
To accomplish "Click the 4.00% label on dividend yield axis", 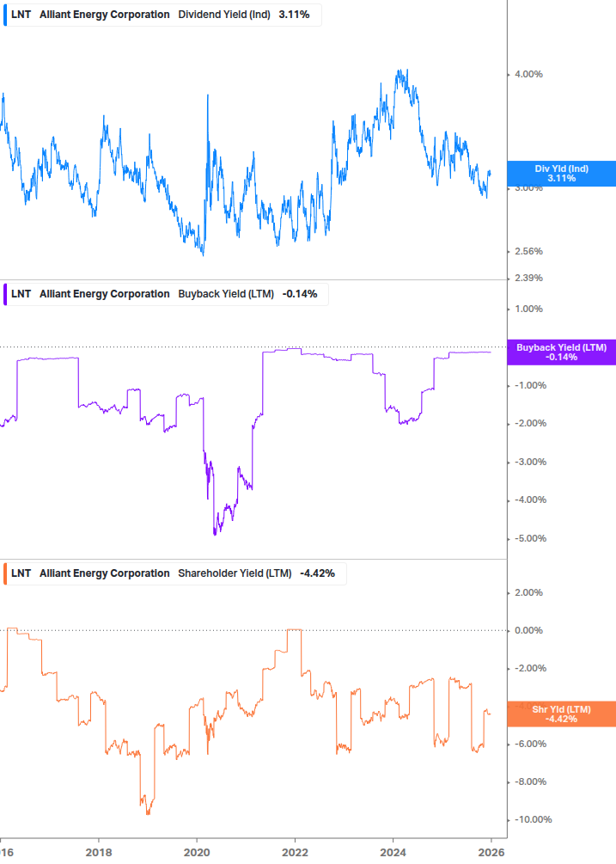I will tap(528, 75).
